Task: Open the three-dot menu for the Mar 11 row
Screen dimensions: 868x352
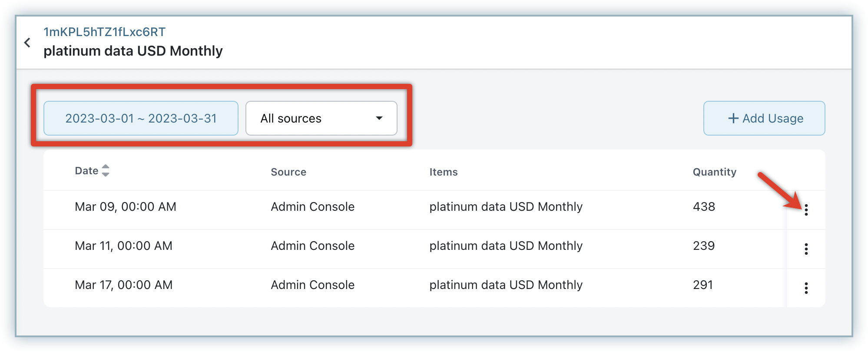Action: pyautogui.click(x=806, y=249)
